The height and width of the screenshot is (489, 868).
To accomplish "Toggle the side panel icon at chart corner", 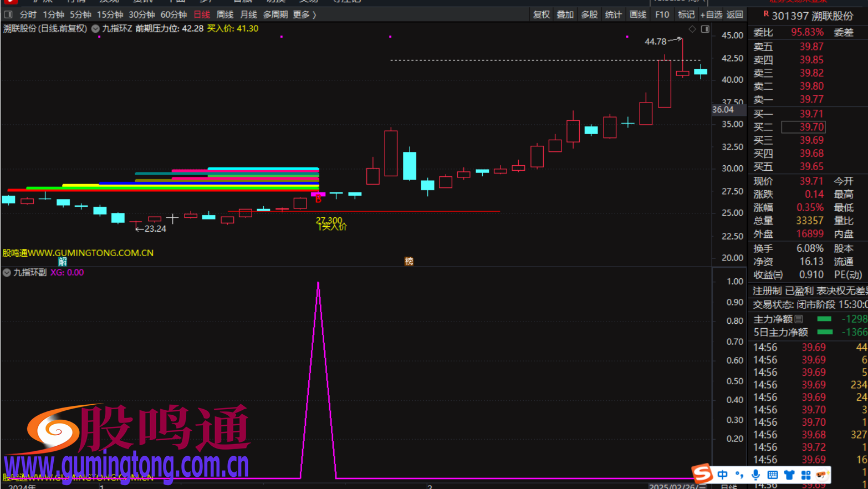I will (705, 29).
